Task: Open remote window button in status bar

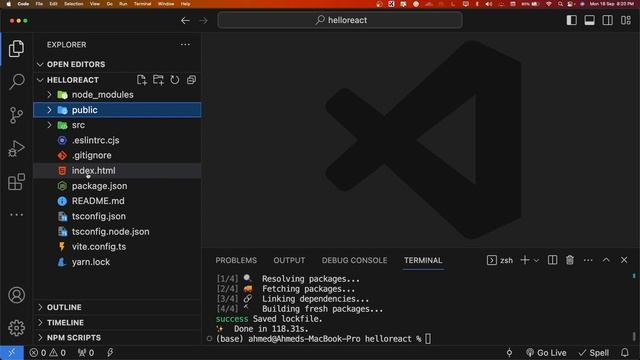Action: click(11, 353)
